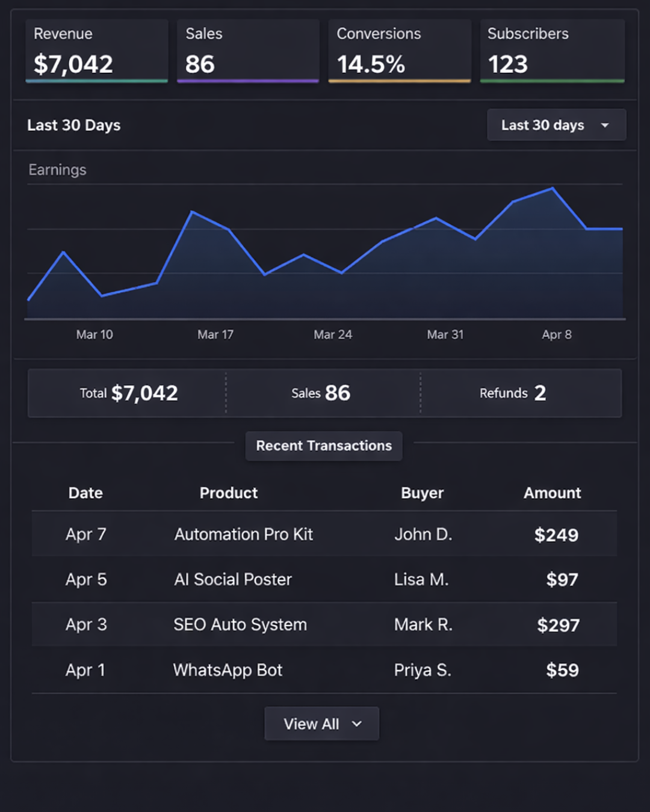Click the Mar 17 label on chart axis
The width and height of the screenshot is (650, 812).
pyautogui.click(x=215, y=334)
